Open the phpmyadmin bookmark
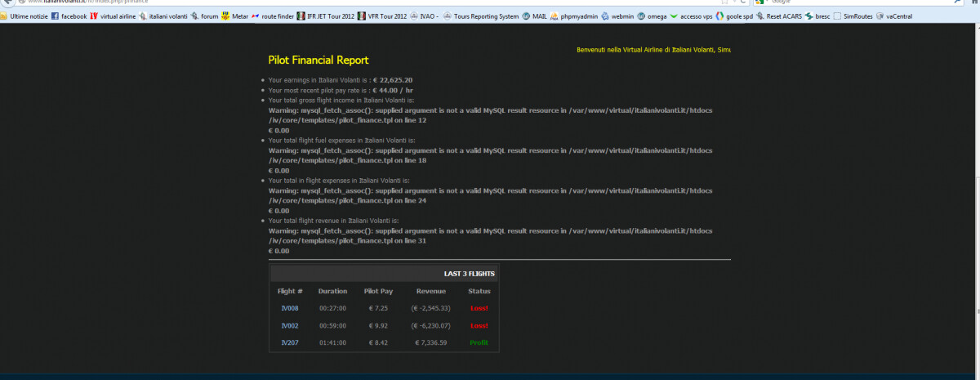Viewport: 980px width, 380px height. coord(575,16)
